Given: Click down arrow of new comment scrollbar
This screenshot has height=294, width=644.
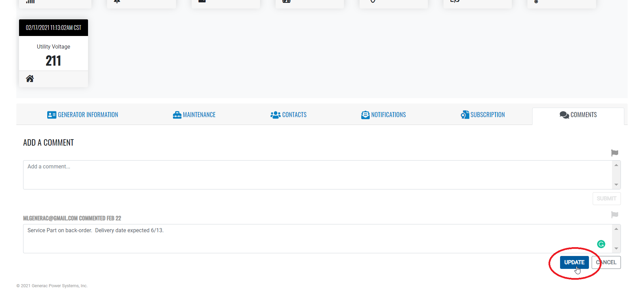Looking at the screenshot, I should [616, 185].
